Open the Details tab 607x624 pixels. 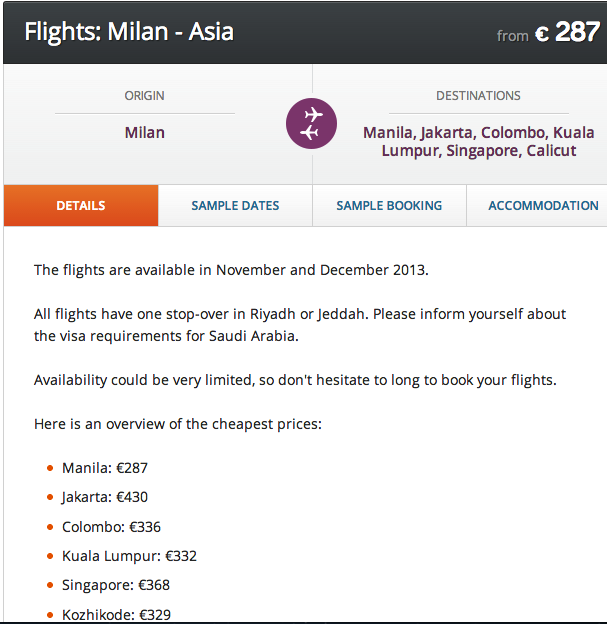coord(81,206)
